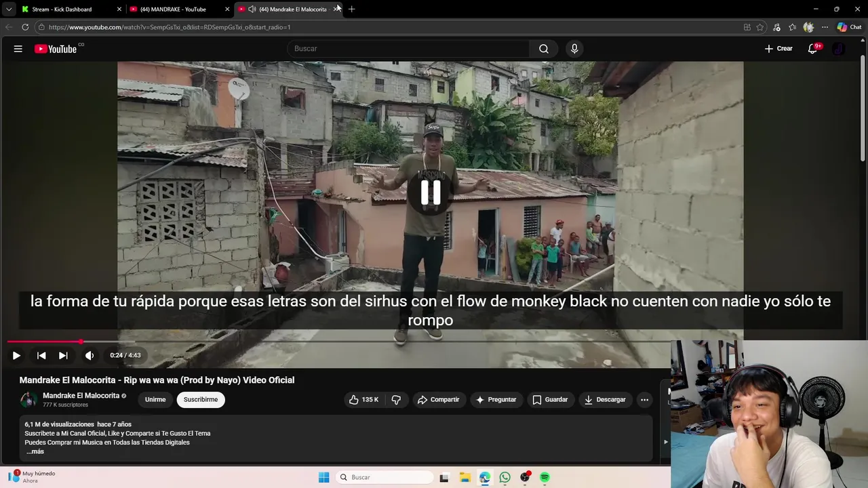Go to YouTube home via logo

pyautogui.click(x=56, y=49)
